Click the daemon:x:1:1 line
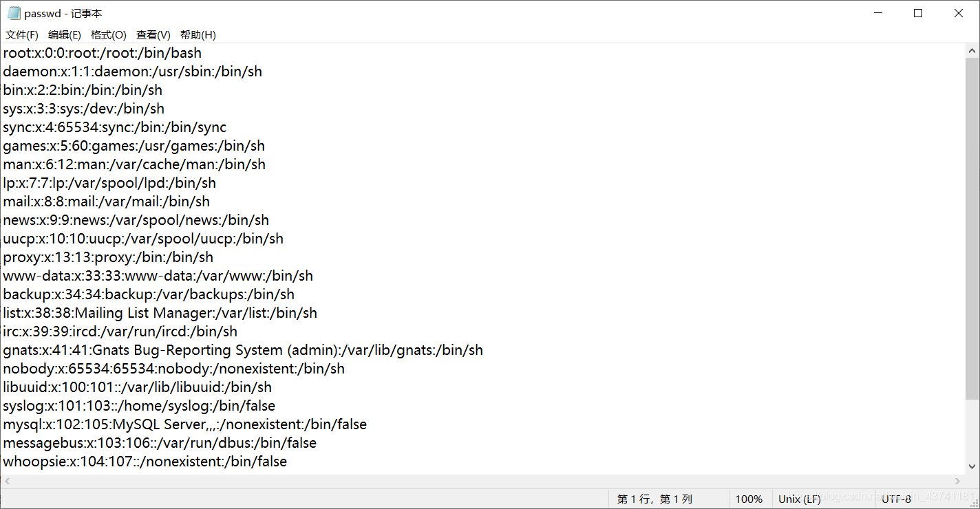Screen dimensions: 980x509 pos(133,72)
